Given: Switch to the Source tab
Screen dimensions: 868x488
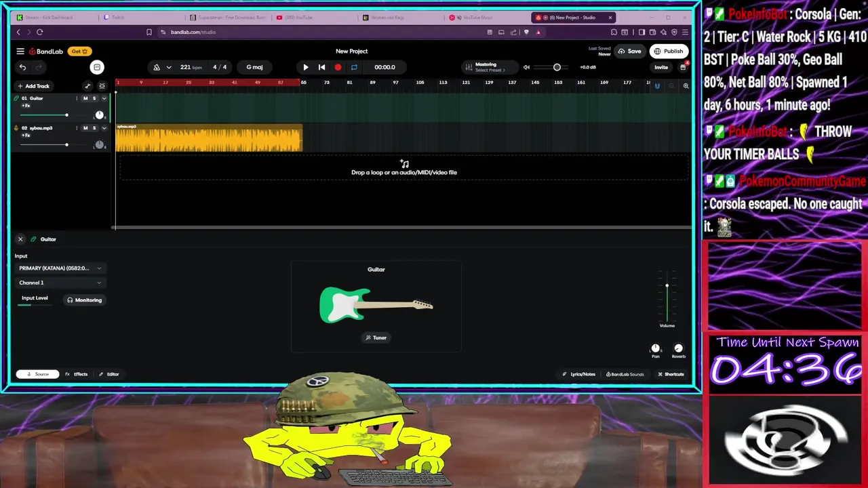Looking at the screenshot, I should pos(37,374).
